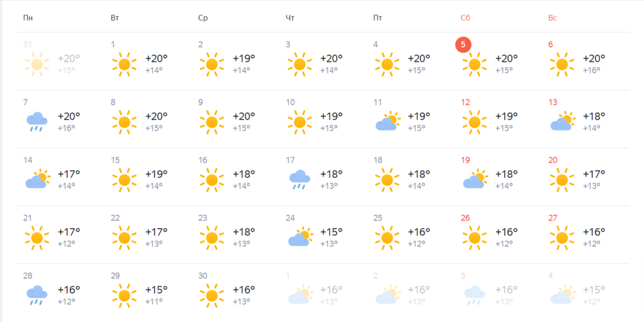The height and width of the screenshot is (322, 644).
Task: Click the Сб weekend column header
Action: (465, 18)
